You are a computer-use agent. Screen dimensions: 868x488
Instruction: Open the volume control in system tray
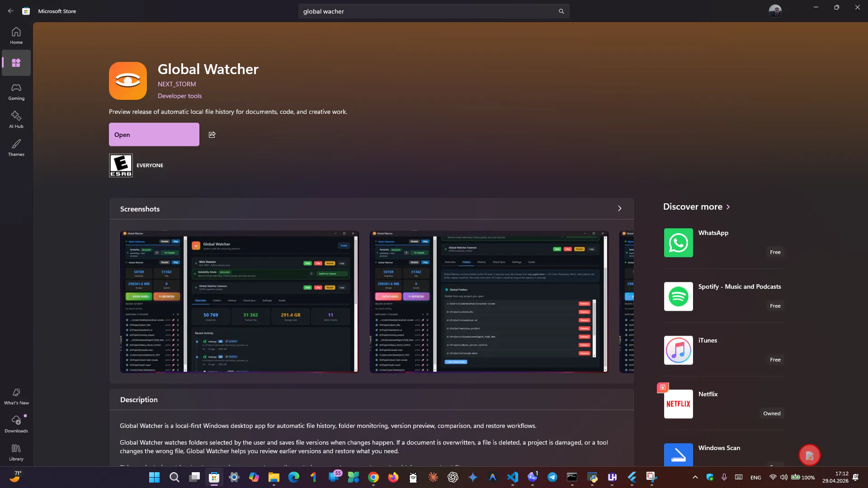[783, 477]
